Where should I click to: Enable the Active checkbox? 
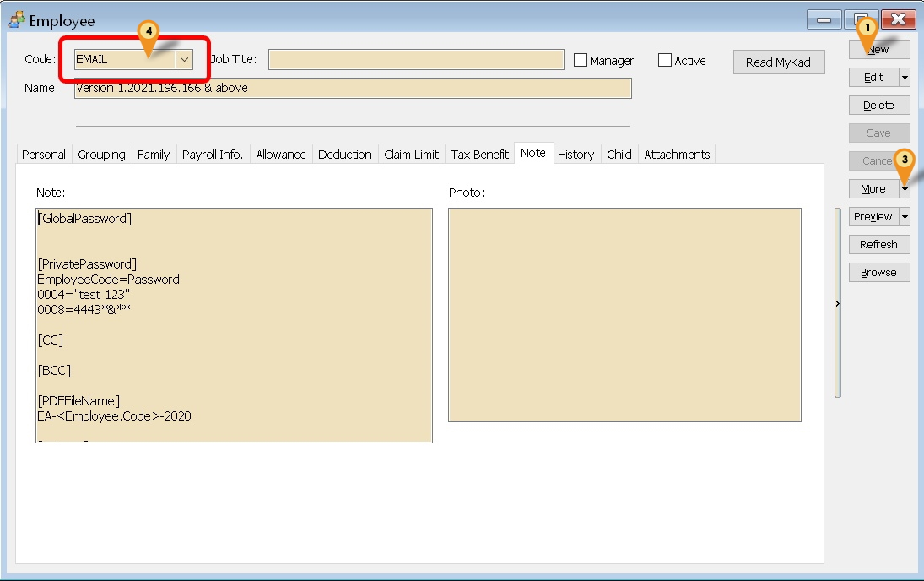tap(663, 59)
